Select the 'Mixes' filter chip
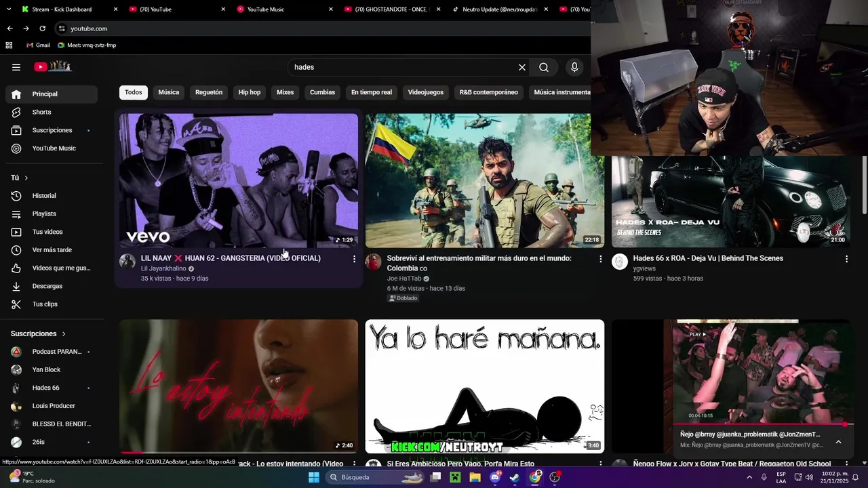 click(285, 92)
